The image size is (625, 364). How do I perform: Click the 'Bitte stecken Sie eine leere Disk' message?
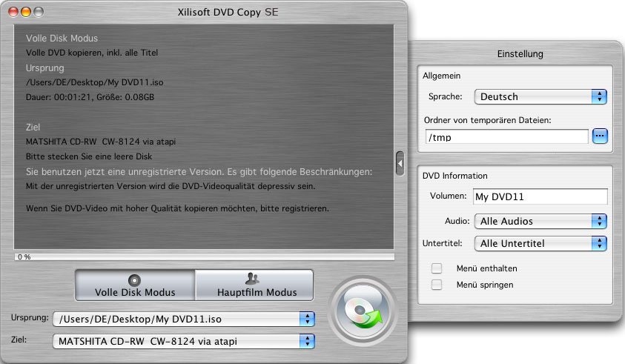coord(89,156)
